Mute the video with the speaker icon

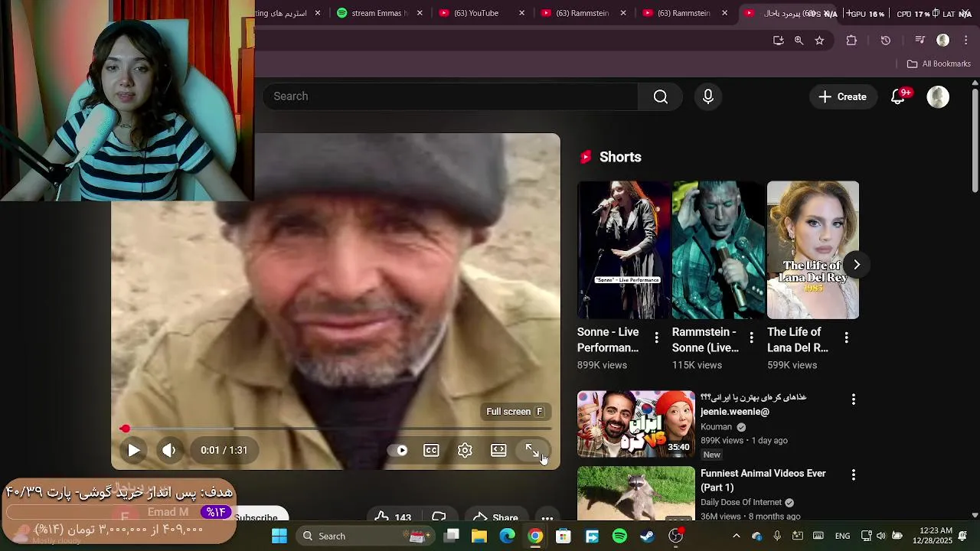pyautogui.click(x=169, y=450)
